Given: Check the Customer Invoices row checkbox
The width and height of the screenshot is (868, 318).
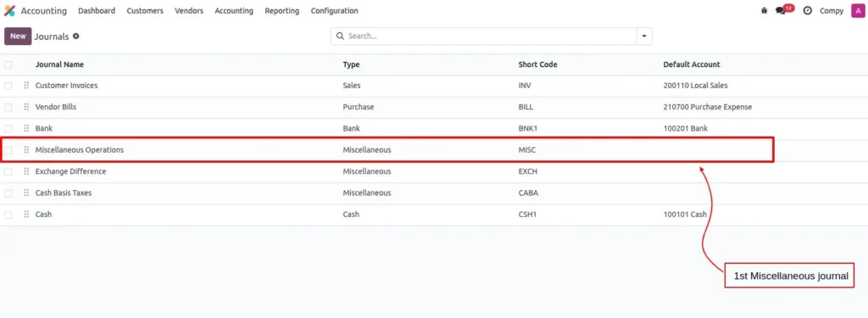Looking at the screenshot, I should [x=8, y=86].
